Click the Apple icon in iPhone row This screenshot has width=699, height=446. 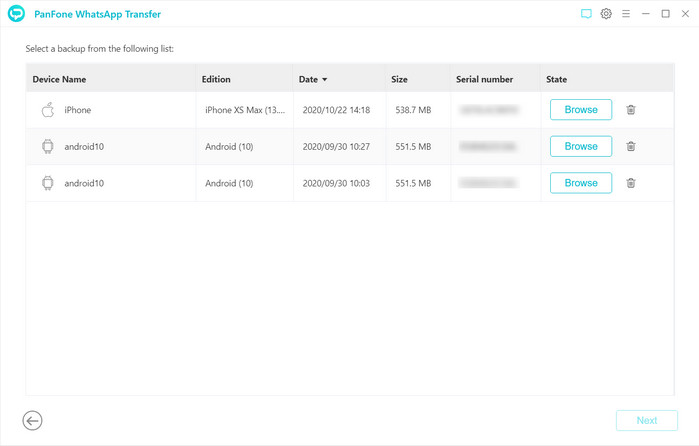tap(48, 110)
